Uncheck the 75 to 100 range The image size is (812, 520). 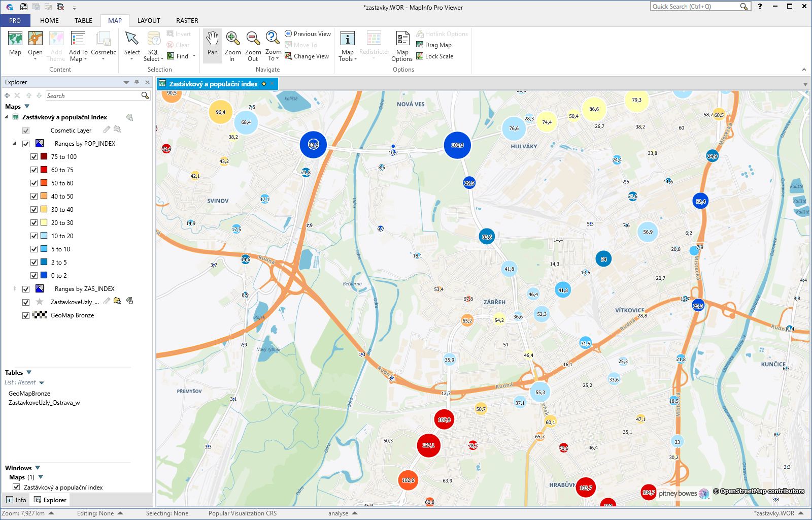point(33,156)
